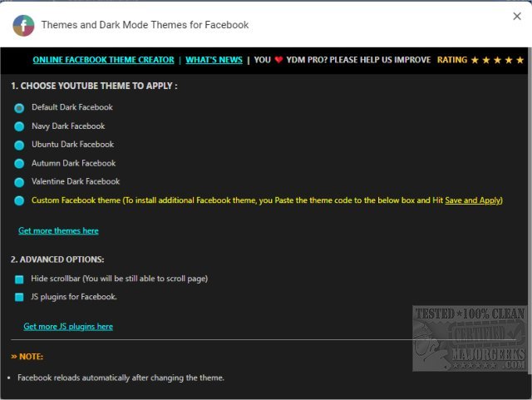
Task: Click the RATING label
Action: [452, 60]
